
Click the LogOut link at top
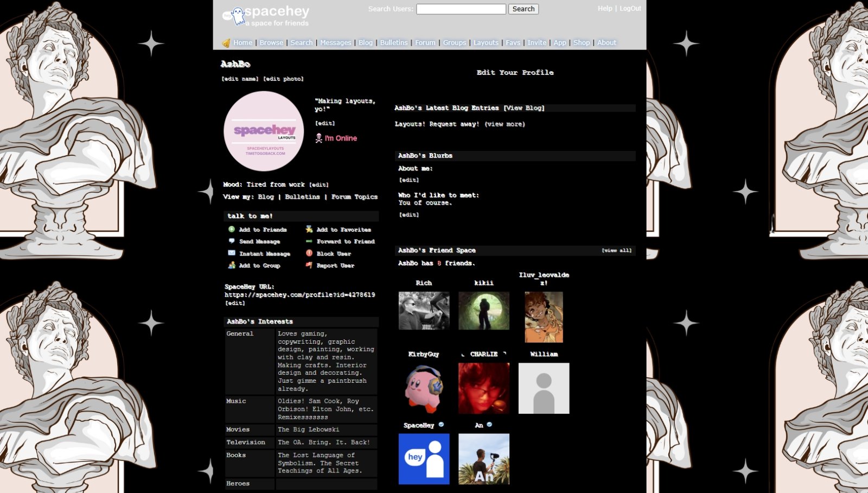(630, 9)
